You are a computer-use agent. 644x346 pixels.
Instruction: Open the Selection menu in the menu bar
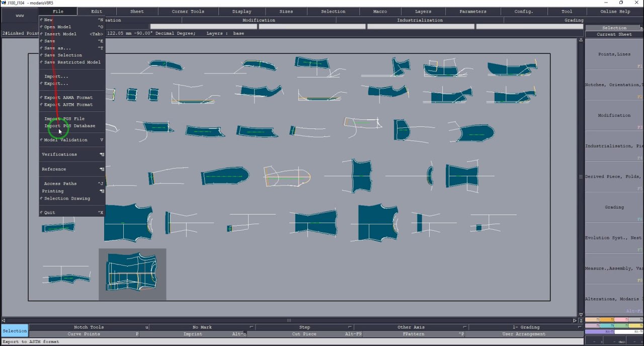click(333, 11)
